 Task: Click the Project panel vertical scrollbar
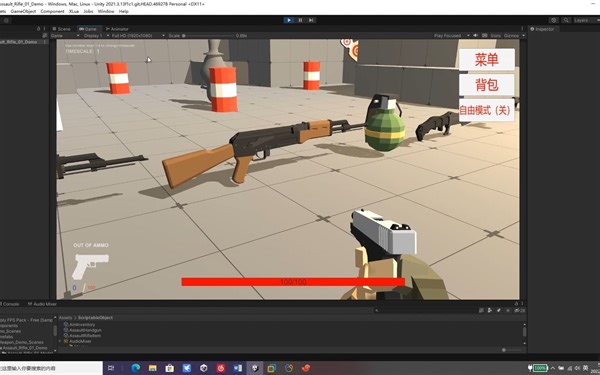pos(524,331)
